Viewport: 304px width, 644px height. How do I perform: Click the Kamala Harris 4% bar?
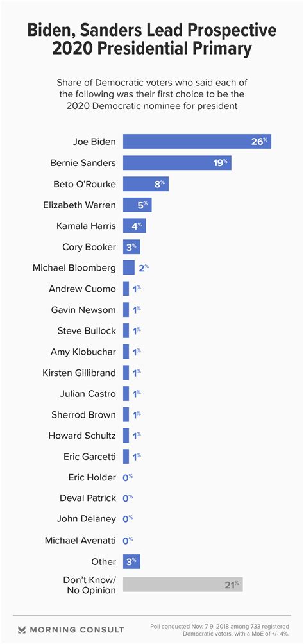pyautogui.click(x=135, y=226)
